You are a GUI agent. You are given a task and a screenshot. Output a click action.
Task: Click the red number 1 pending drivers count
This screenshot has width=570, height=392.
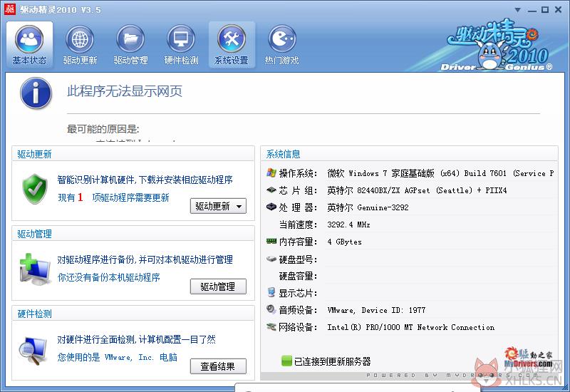pyautogui.click(x=81, y=197)
